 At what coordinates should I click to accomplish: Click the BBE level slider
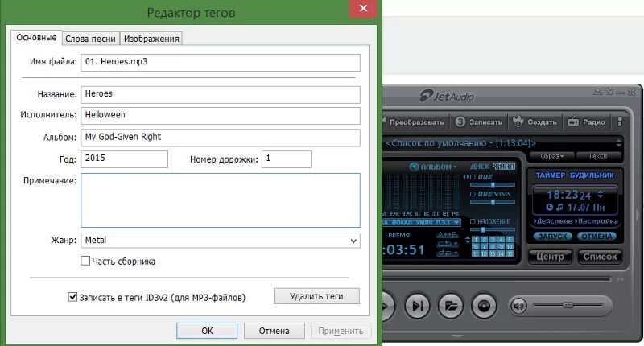coord(493,185)
